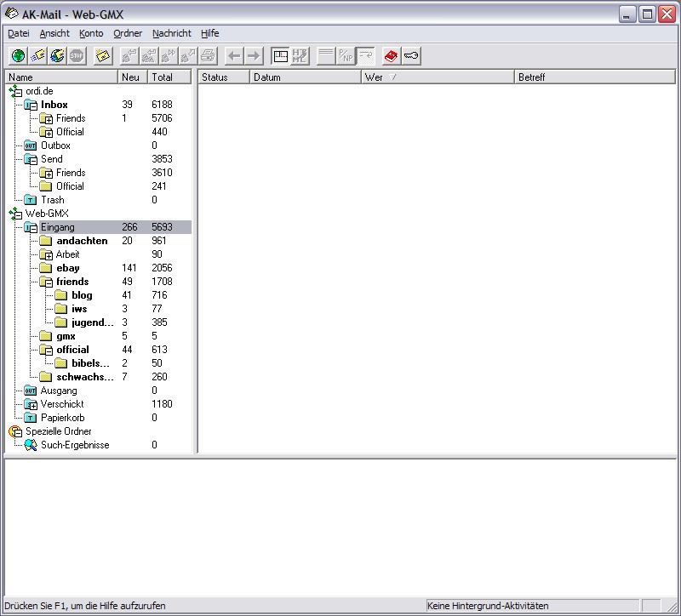681x616 pixels.
Task: Select the iws folder label
Action: click(79, 309)
